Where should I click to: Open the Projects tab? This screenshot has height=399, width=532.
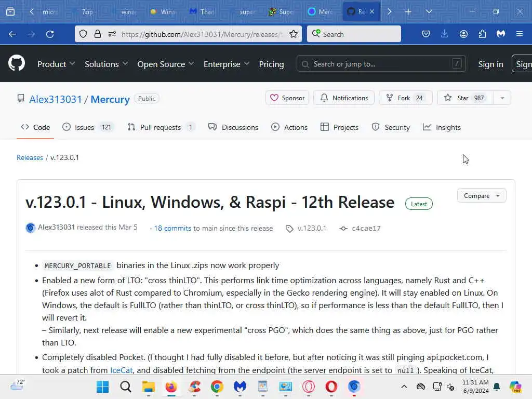tap(339, 127)
